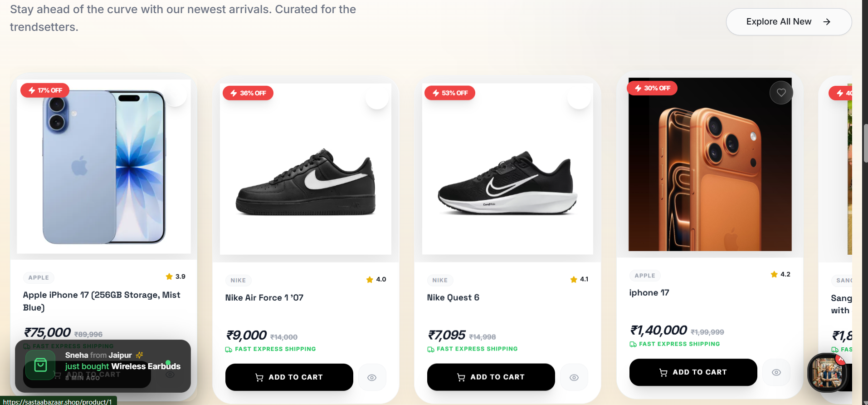
Task: Click the NIKE brand tag on Quest 6
Action: 440,280
